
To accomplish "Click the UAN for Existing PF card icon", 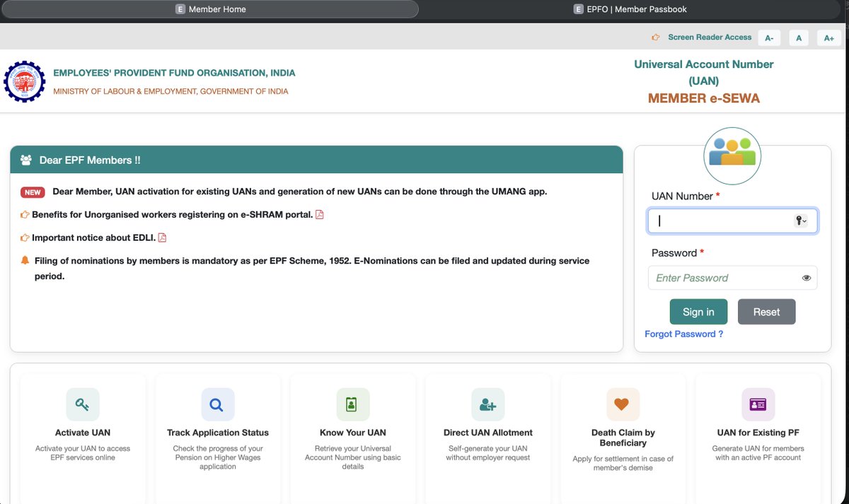I will 758,404.
